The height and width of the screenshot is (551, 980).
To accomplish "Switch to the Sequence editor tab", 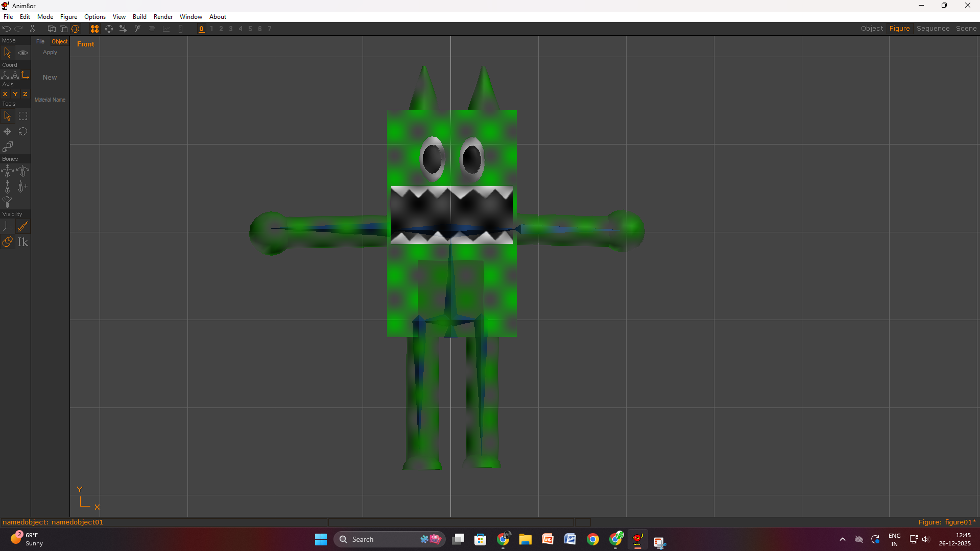I will click(933, 29).
